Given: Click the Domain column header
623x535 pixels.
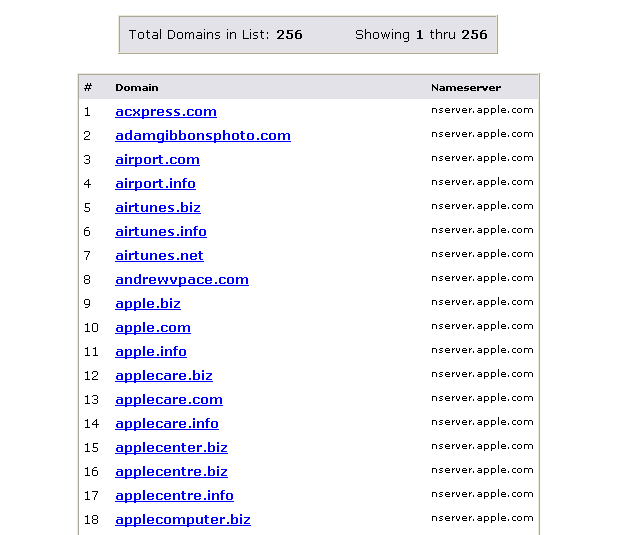Looking at the screenshot, I should click(x=136, y=88).
